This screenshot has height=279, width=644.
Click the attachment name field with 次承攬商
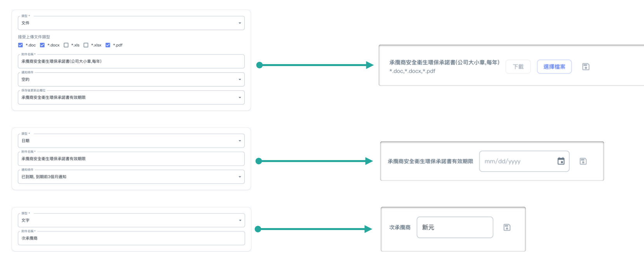click(x=131, y=238)
